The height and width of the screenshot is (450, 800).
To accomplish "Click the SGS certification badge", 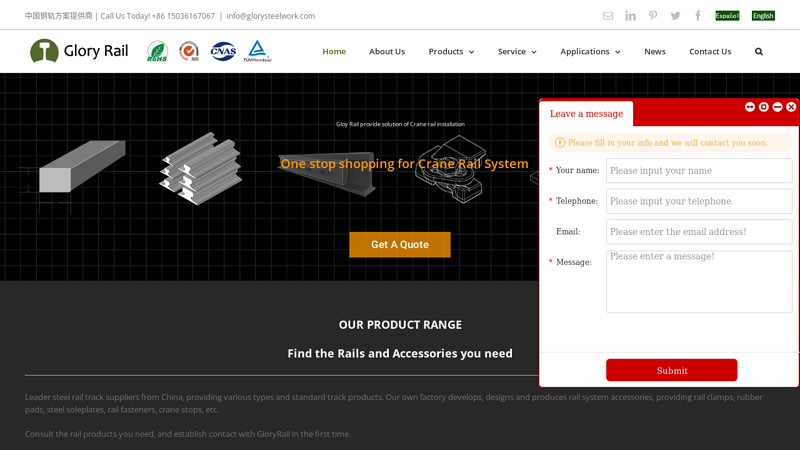I will coord(189,52).
